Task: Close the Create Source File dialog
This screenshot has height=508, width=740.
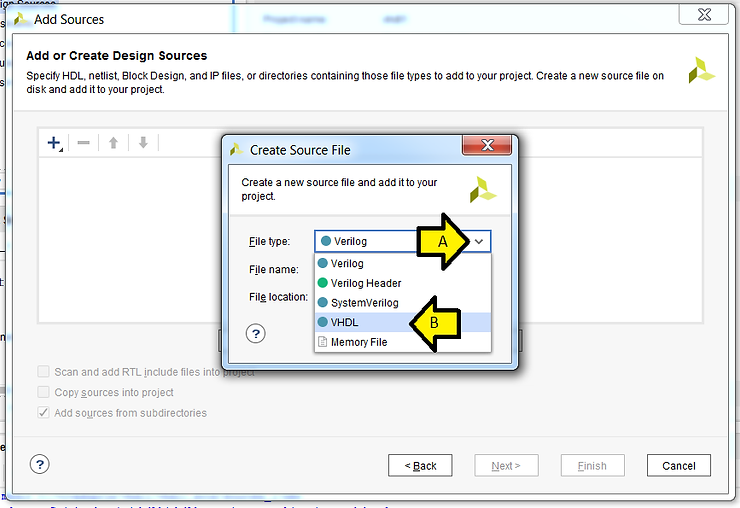Action: coord(487,147)
